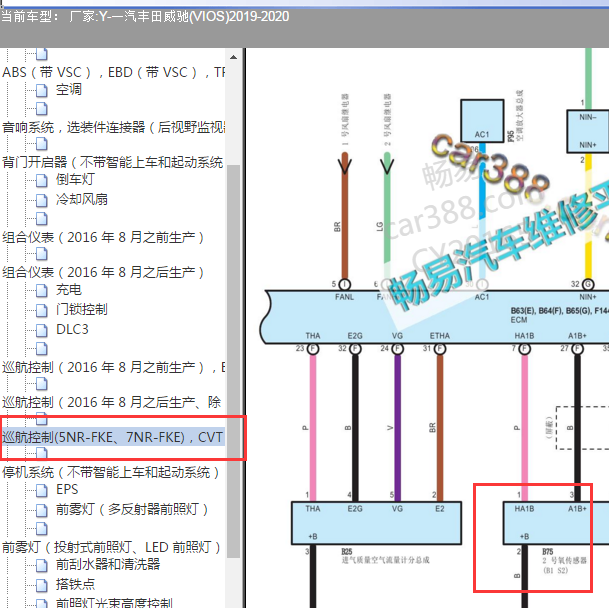The width and height of the screenshot is (609, 608).
Task: Click the HA1B pin 7 connector on ECM
Action: (524, 349)
